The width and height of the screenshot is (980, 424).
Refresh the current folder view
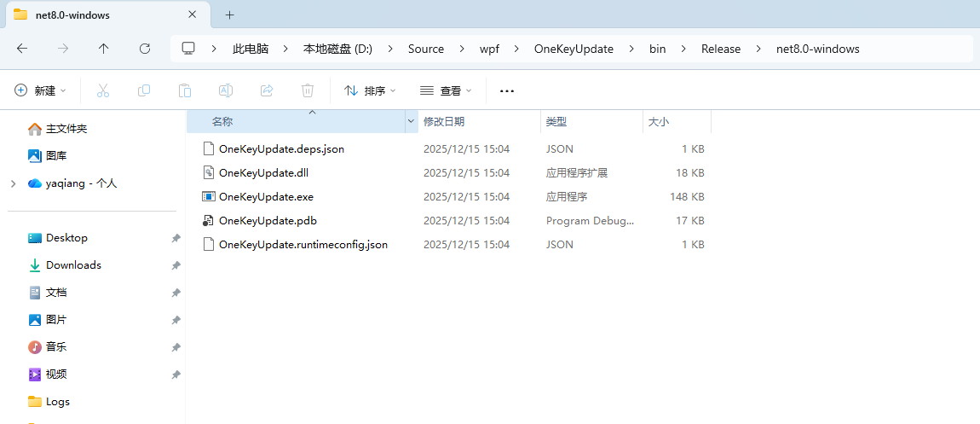tap(144, 49)
